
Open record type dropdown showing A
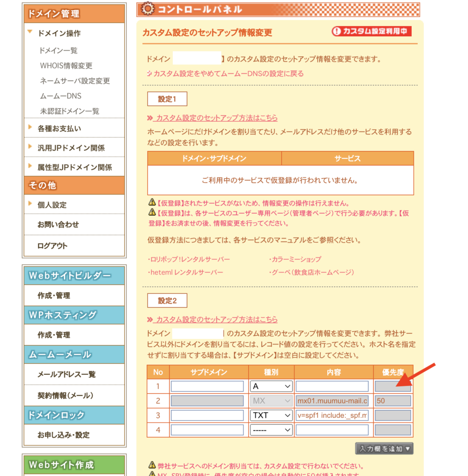[271, 386]
